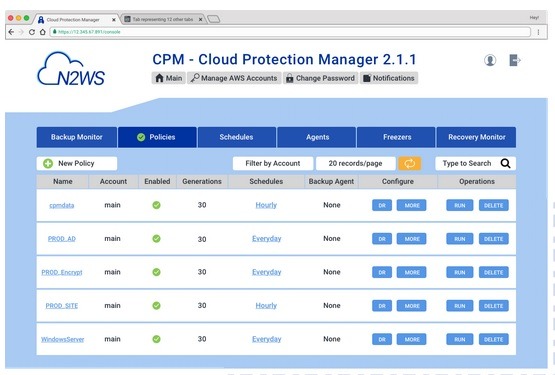Toggle the enabled checkmark for WindowsServer policy
555x375 pixels.
tap(156, 339)
